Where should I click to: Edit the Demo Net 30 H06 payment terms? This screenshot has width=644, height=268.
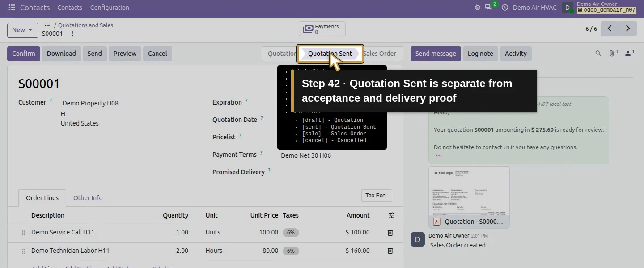tap(306, 155)
